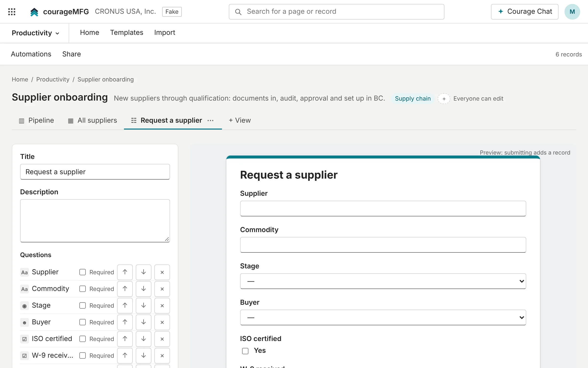588x368 pixels.
Task: Open the Home menu item
Action: (89, 33)
